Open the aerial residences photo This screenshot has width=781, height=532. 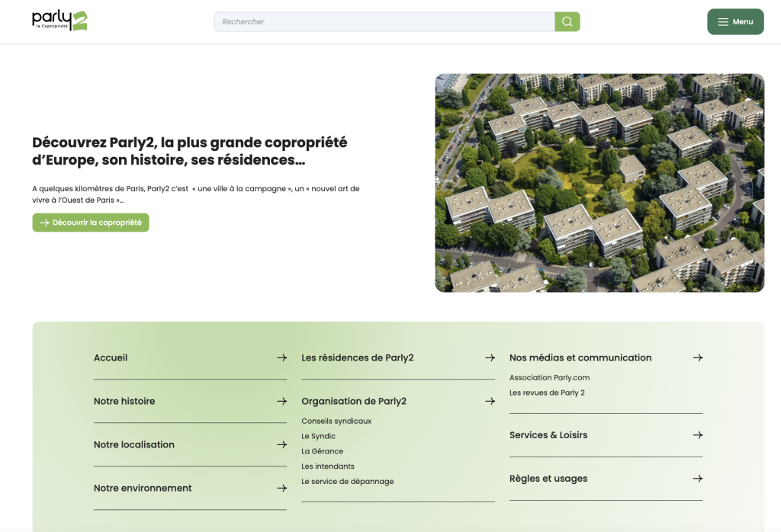(x=599, y=183)
